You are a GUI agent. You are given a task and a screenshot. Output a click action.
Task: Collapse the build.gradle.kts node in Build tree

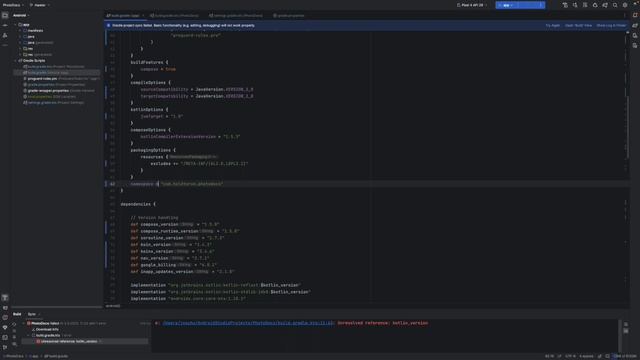click(x=29, y=336)
